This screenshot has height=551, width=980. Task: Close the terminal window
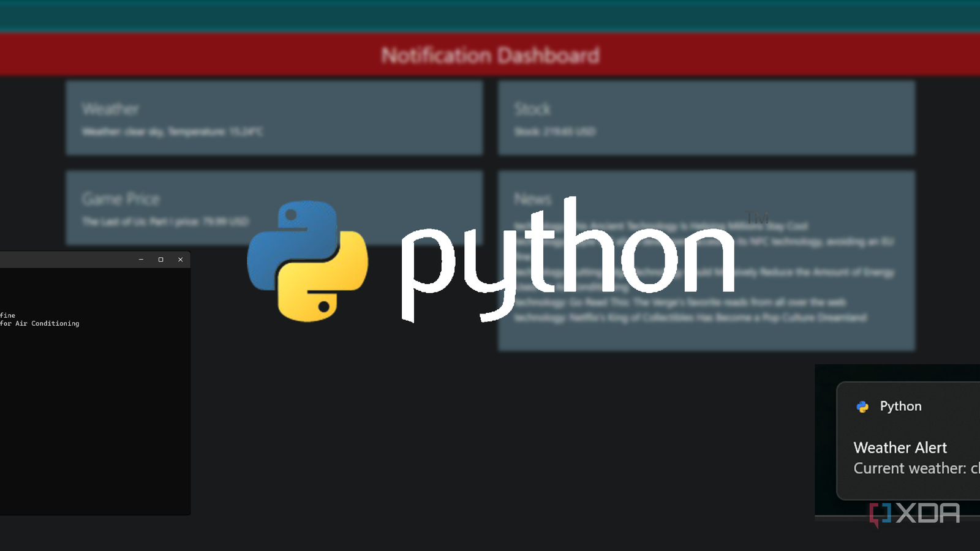coord(180,260)
